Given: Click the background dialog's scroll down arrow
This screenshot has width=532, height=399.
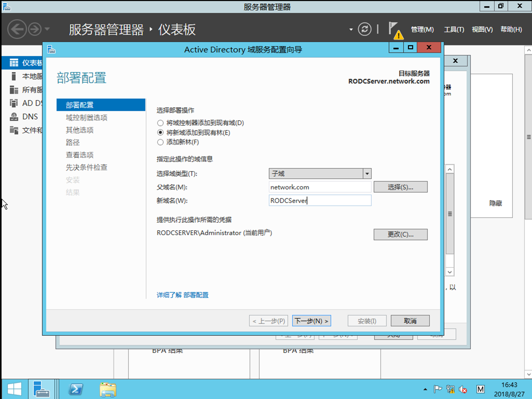Looking at the screenshot, I should (x=450, y=272).
